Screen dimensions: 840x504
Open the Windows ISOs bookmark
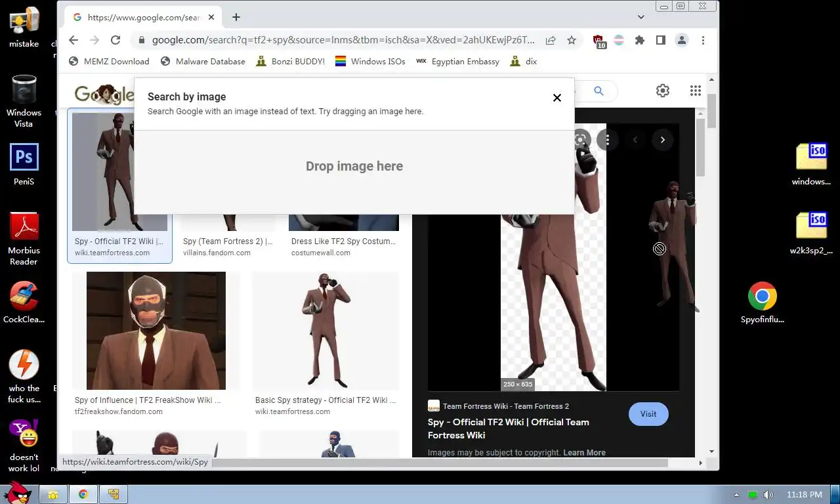pyautogui.click(x=370, y=61)
